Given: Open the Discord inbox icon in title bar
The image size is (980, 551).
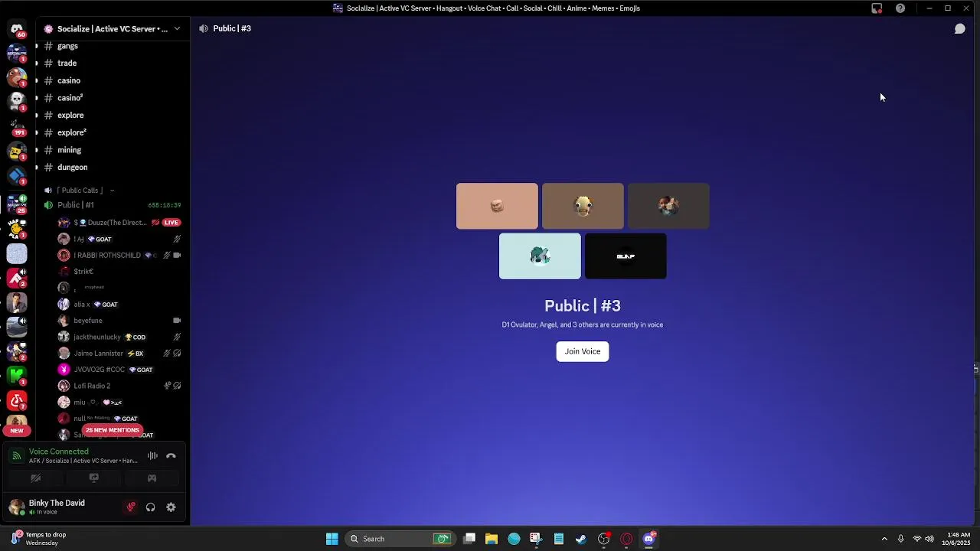Looking at the screenshot, I should [x=877, y=8].
